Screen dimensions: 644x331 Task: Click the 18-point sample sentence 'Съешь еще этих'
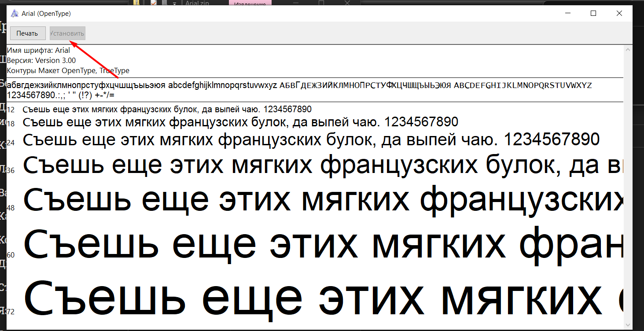pos(240,122)
